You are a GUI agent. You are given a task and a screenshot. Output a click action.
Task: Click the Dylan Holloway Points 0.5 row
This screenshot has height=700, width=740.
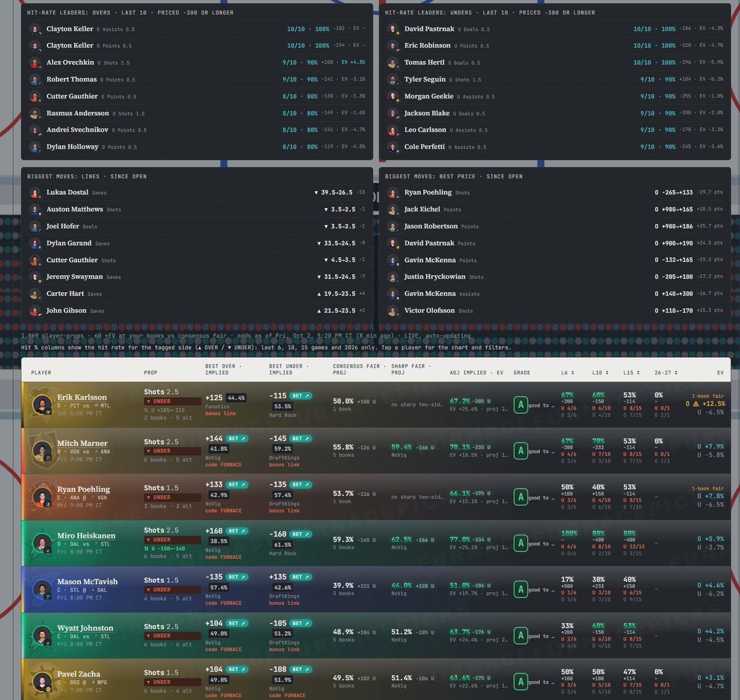click(197, 147)
